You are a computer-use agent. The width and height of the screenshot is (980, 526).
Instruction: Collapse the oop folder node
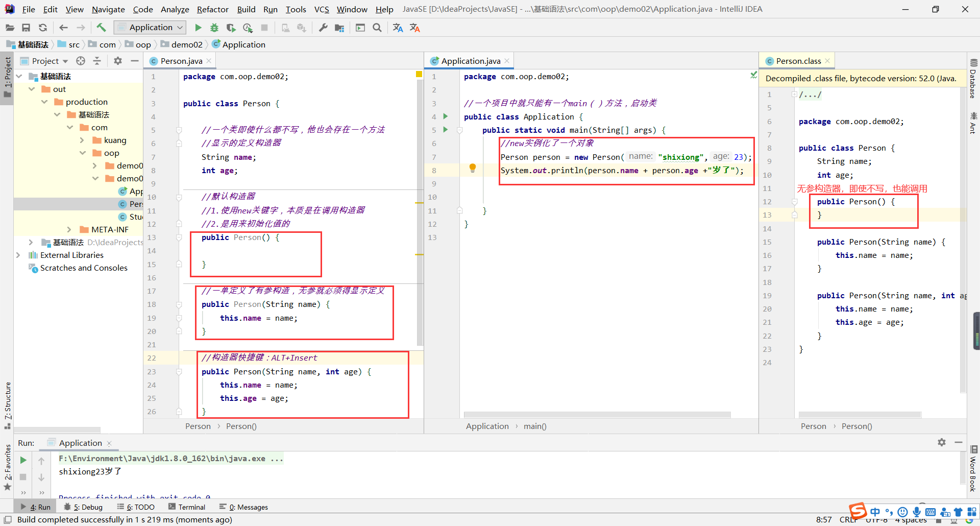click(x=82, y=153)
